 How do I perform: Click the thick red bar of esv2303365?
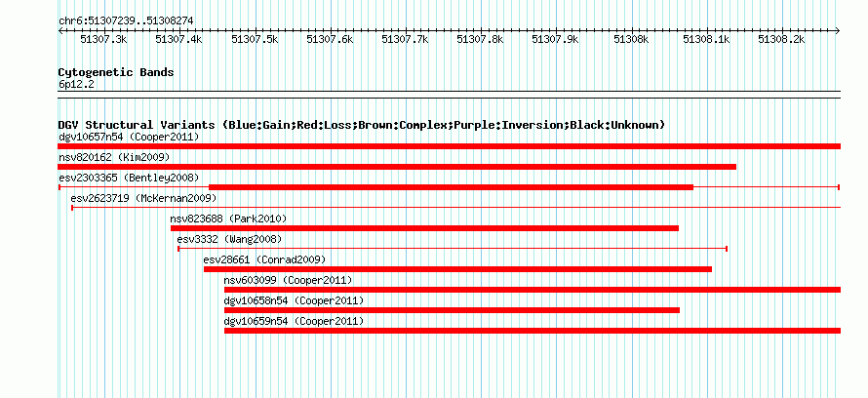(452, 187)
